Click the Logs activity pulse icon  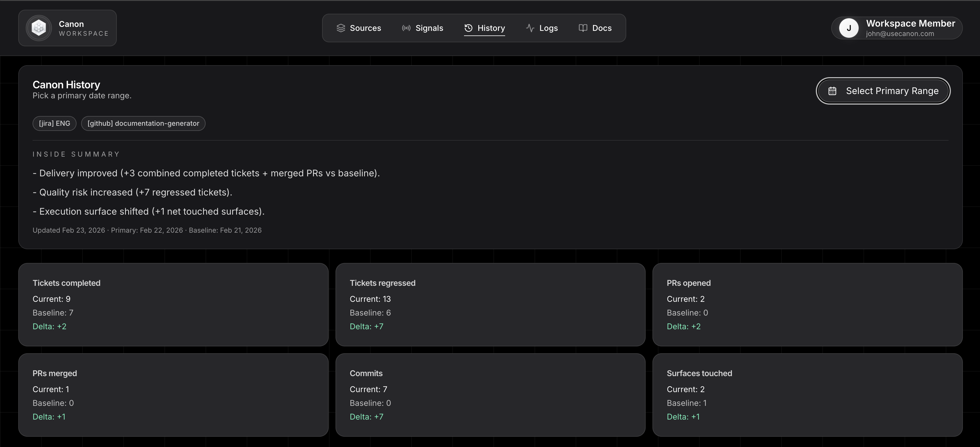pos(530,28)
